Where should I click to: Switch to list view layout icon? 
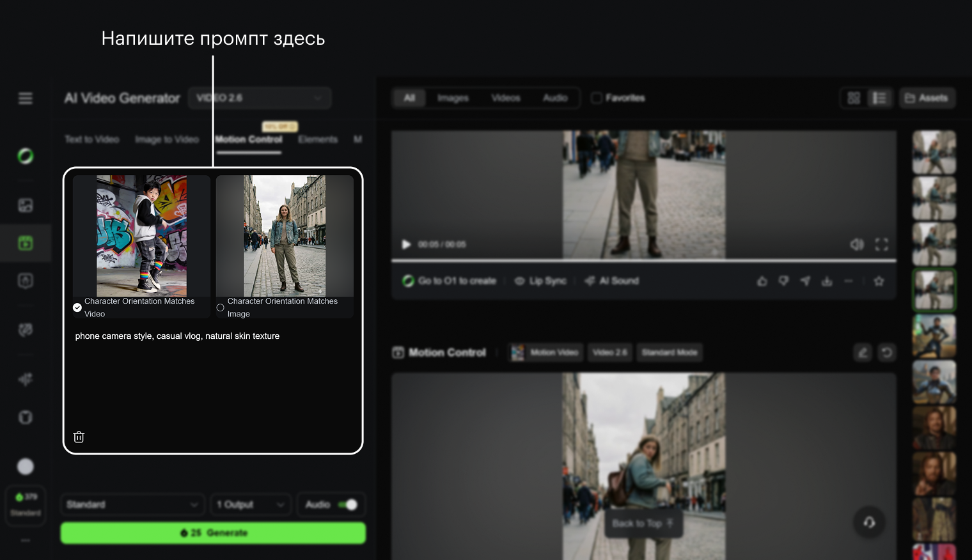point(879,98)
